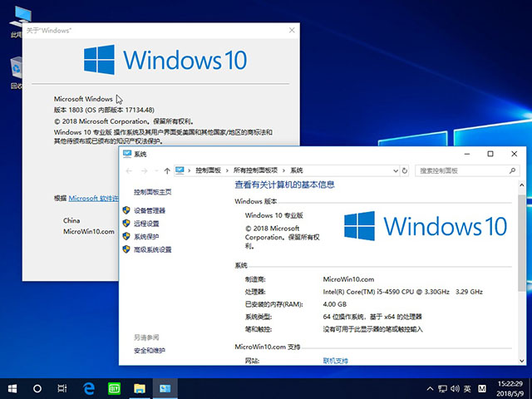532x399 pixels.
Task: Open 设备管理器 device manager link
Action: tap(150, 210)
